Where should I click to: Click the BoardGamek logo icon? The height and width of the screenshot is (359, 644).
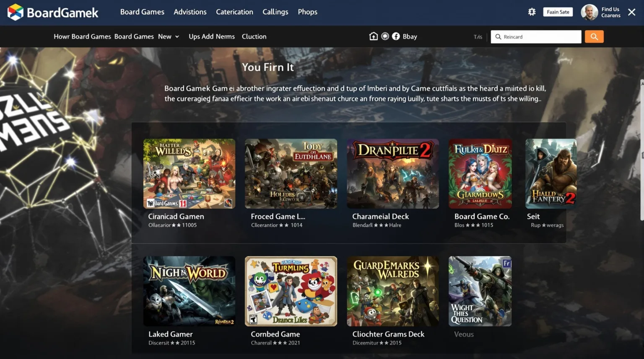16,12
